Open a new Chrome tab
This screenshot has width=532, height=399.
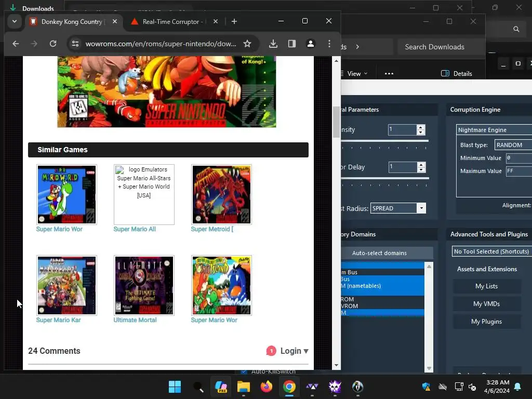pyautogui.click(x=234, y=21)
